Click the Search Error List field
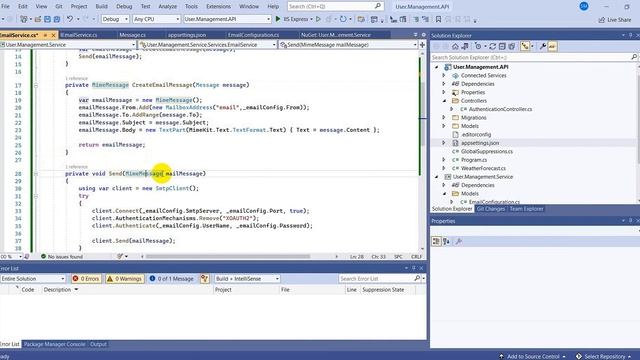Screen dimensions: 640x360 [380, 279]
